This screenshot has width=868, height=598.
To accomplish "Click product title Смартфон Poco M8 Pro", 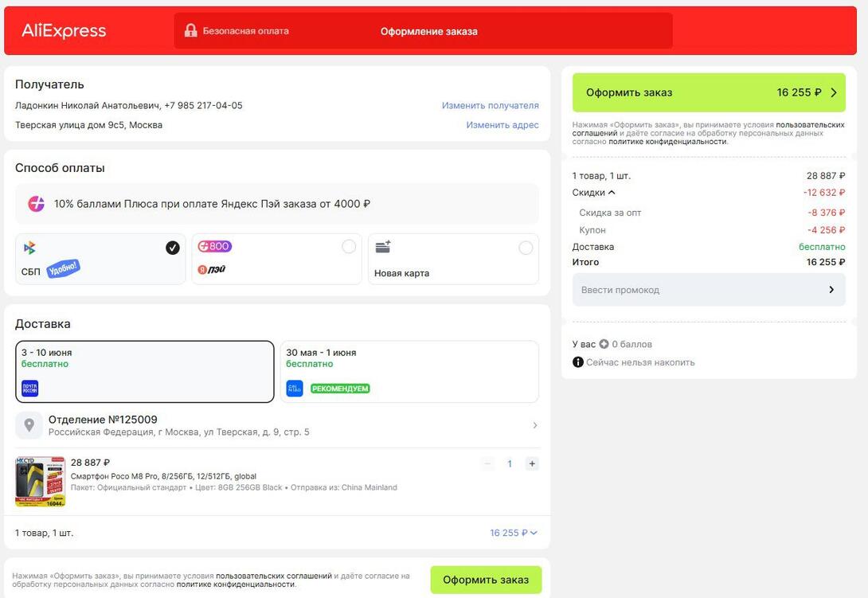I will pos(163,476).
